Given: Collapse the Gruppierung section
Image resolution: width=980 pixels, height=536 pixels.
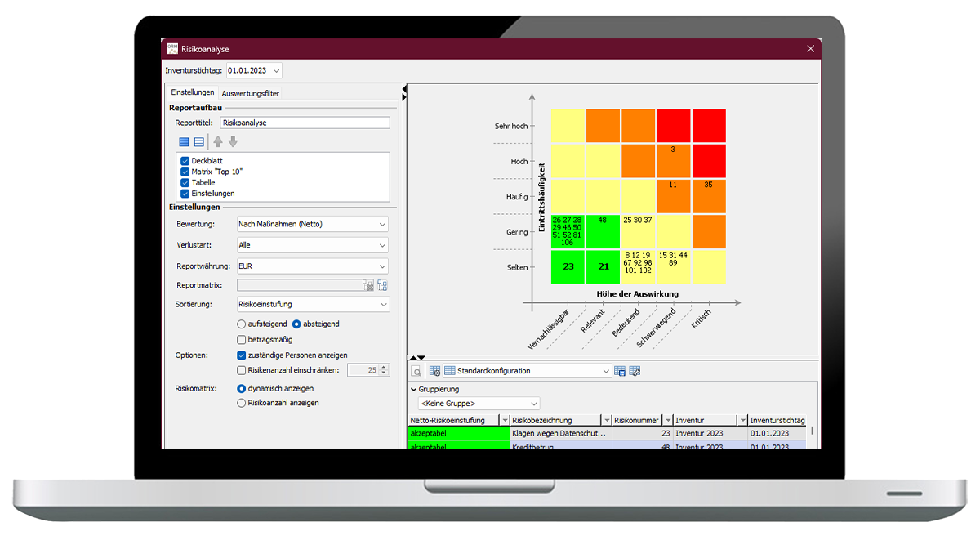Looking at the screenshot, I should click(x=413, y=390).
